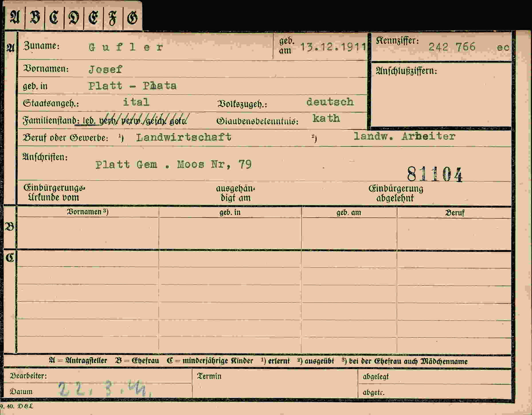The height and width of the screenshot is (415, 532).
Task: Click the 'Kennziffer:' label
Action: pos(397,41)
